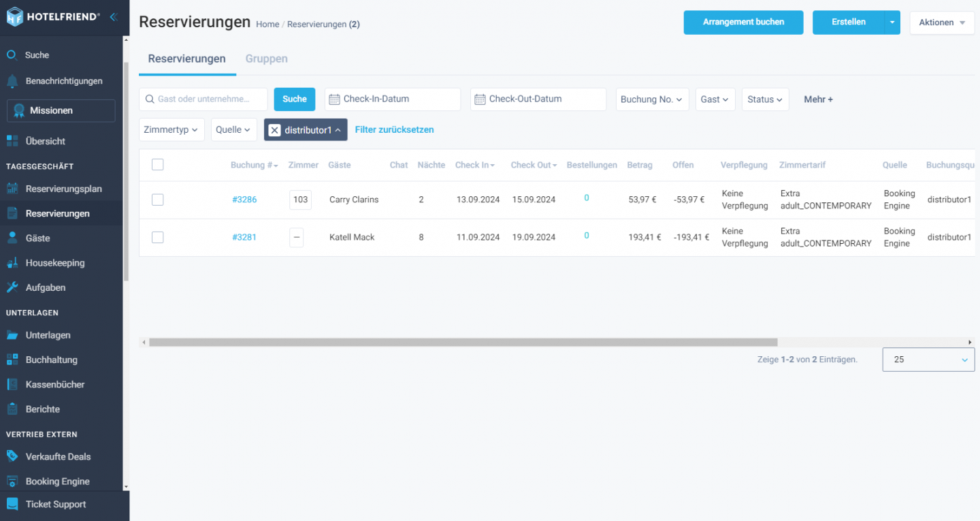This screenshot has height=521, width=980.
Task: Click the Unterlagen folder icon
Action: (x=12, y=335)
